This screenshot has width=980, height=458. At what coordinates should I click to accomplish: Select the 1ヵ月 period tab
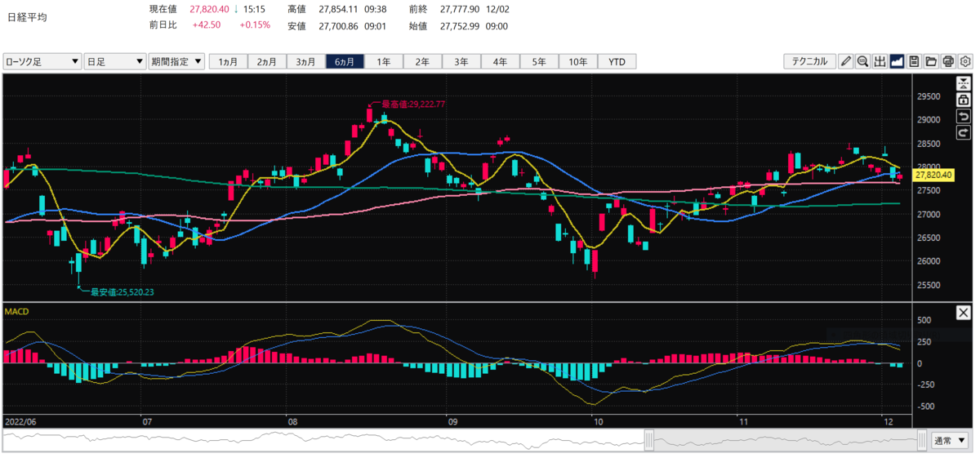(x=229, y=62)
